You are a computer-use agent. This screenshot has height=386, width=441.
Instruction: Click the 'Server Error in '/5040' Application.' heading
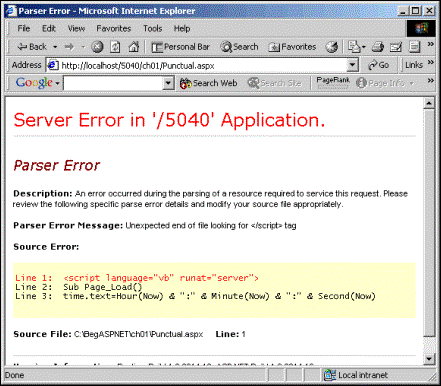(169, 120)
